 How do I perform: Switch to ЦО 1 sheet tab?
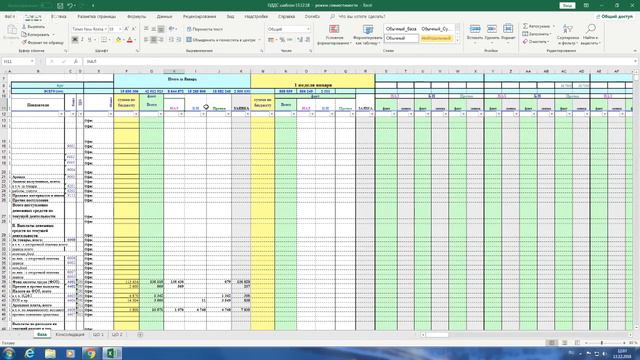[98, 334]
